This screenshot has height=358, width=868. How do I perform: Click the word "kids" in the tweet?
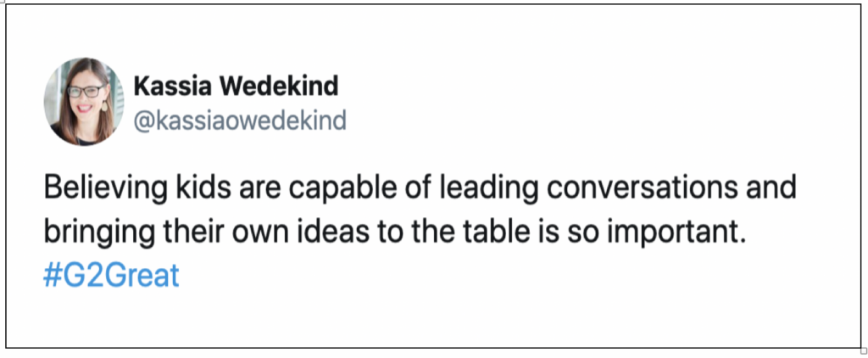pos(202,188)
